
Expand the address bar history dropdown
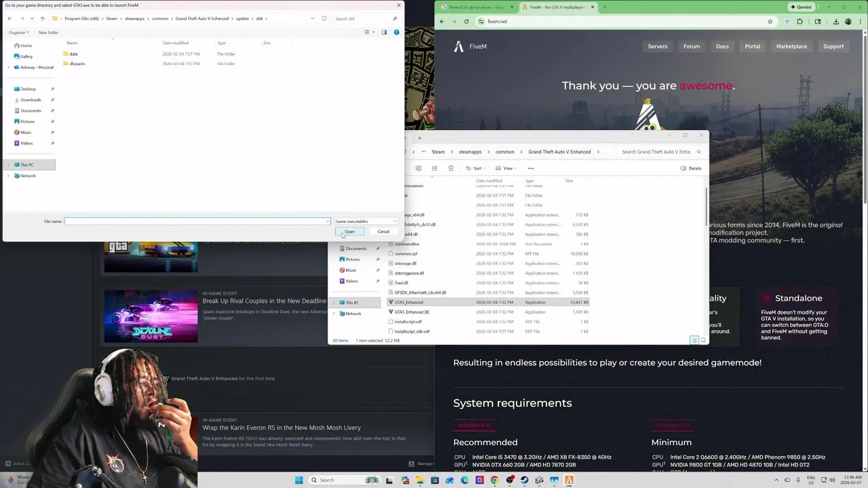pos(312,18)
